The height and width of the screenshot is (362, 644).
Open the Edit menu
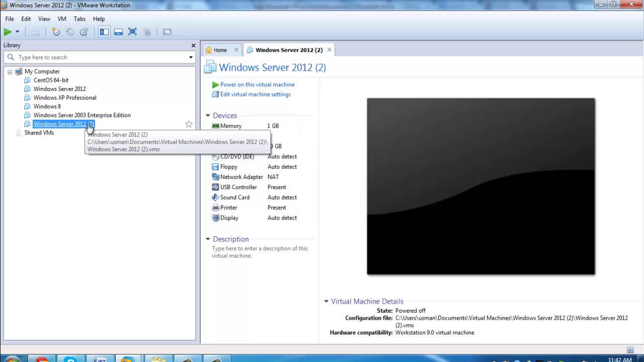(26, 19)
